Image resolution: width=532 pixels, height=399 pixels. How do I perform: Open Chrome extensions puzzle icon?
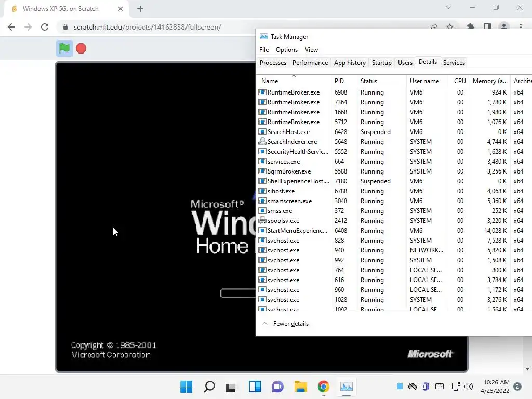pos(470,26)
